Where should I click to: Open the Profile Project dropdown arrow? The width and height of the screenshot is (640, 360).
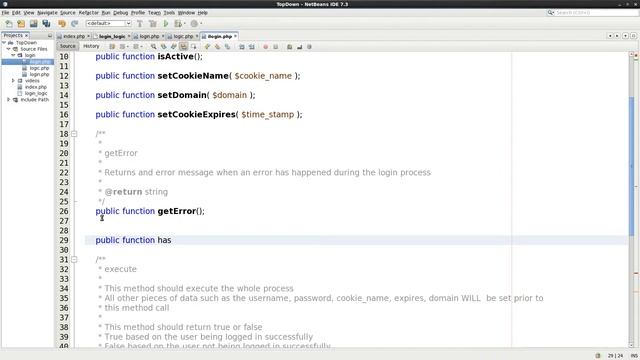[201, 24]
